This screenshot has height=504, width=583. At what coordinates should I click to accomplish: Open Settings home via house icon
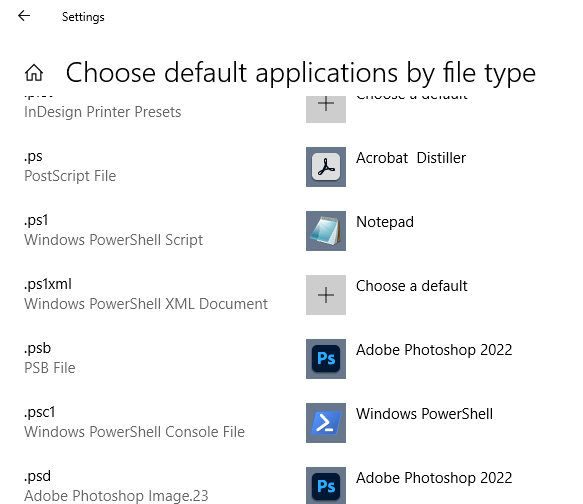tap(34, 72)
